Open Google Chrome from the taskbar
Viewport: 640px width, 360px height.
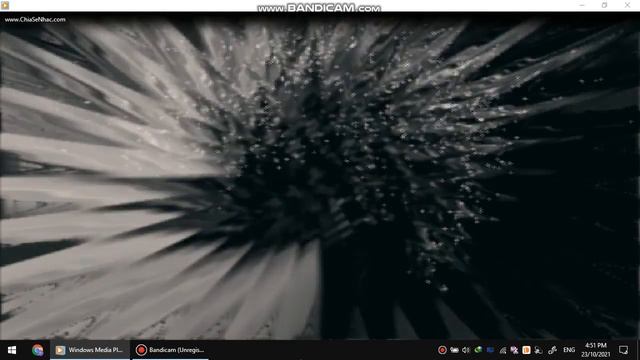[38, 350]
